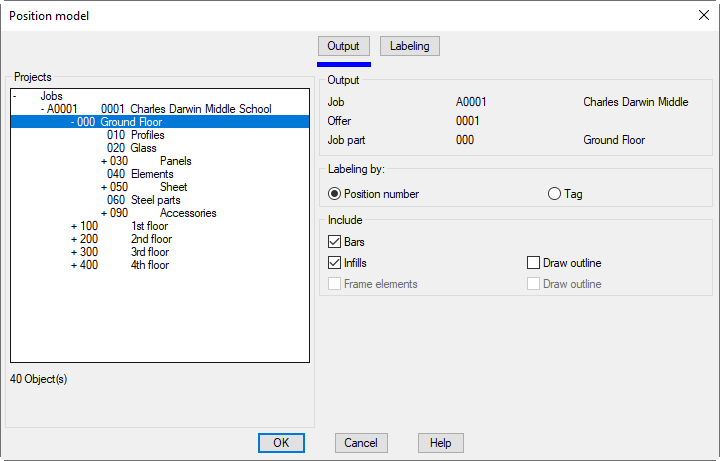
Task: Select job A0001 Charles Darwin Middle School
Action: point(200,109)
